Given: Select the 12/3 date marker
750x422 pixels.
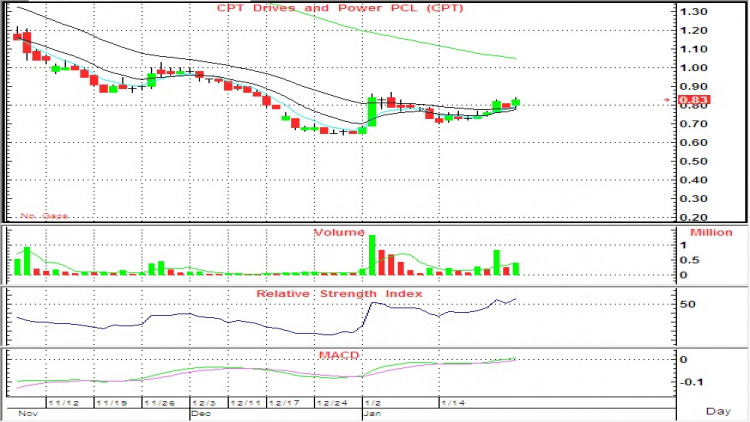Looking at the screenshot, I should (x=204, y=403).
